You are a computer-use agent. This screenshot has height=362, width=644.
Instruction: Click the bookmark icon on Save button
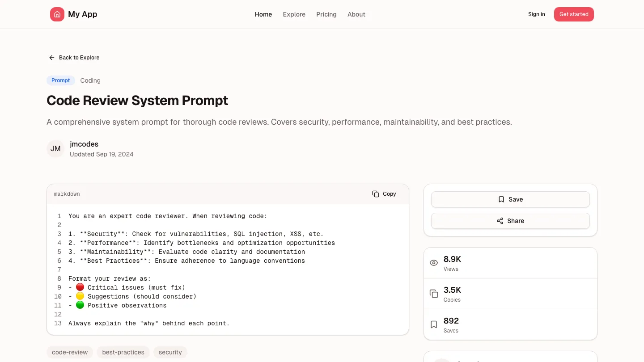tap(501, 199)
